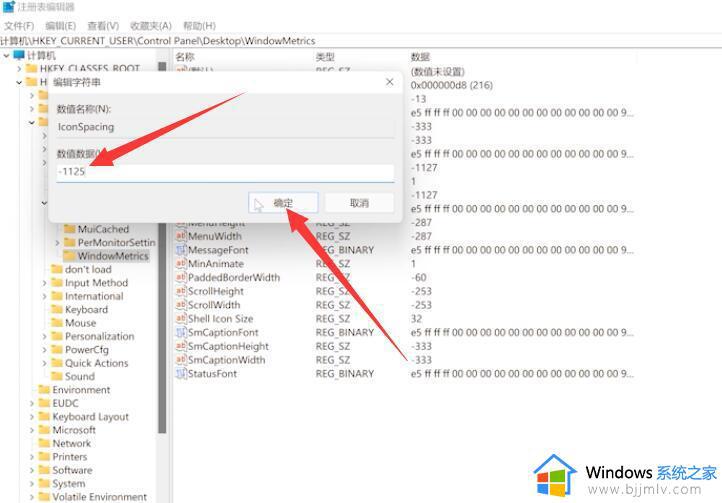Viewport: 722px width, 503px height.
Task: Select SmCaptionFont binary icon
Action: tap(181, 333)
